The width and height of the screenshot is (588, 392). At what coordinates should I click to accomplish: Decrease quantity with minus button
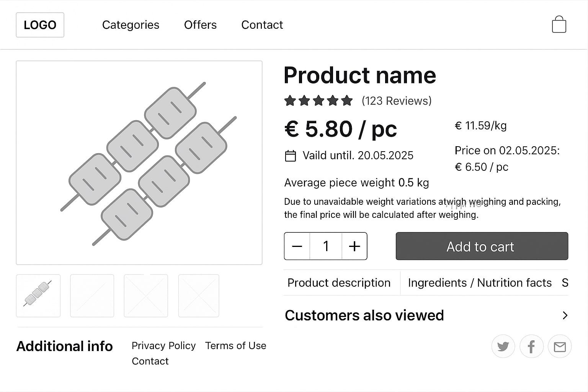297,246
